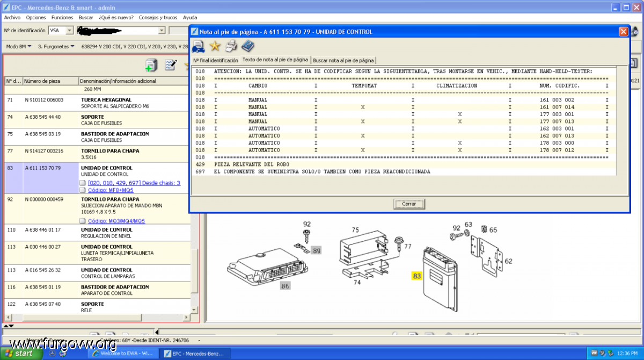Screen dimensions: 644x360
Task: Click the Nº d... column header
Action: [x=13, y=81]
